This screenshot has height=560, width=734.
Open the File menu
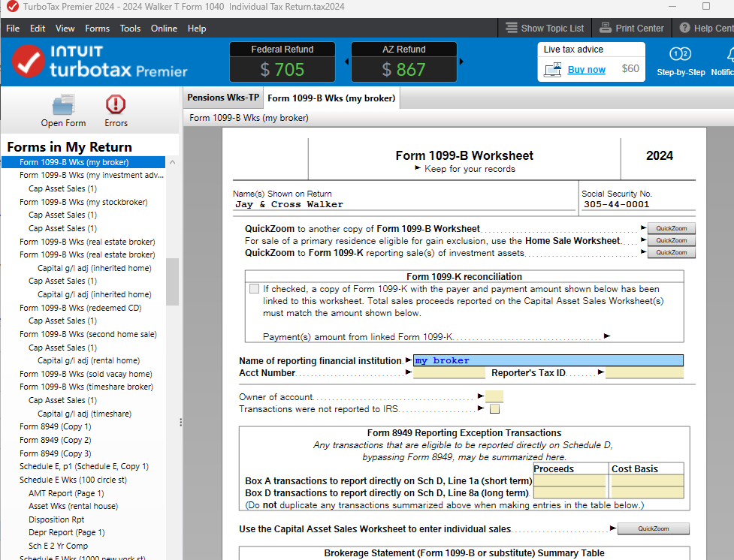pos(13,28)
